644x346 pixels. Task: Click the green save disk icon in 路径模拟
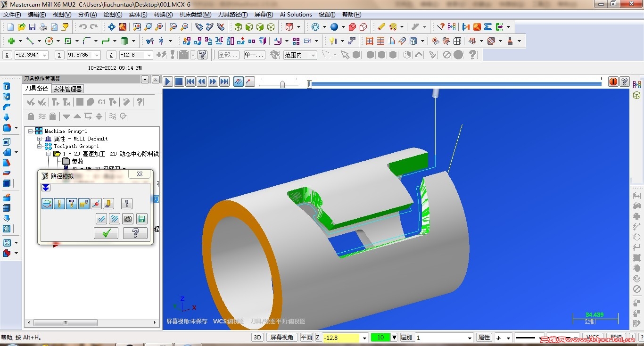pyautogui.click(x=142, y=219)
